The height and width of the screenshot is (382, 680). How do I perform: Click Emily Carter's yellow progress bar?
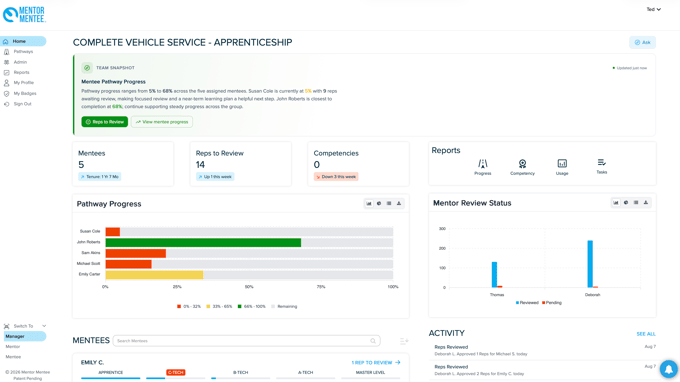coord(154,274)
